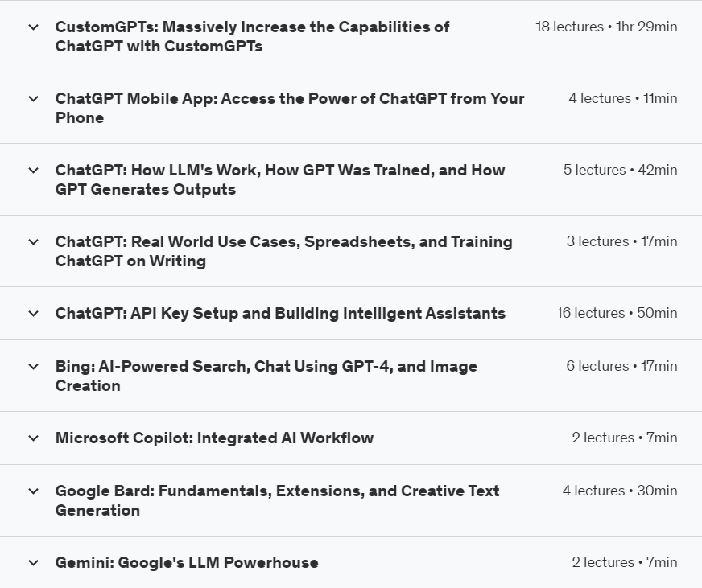Click chevron beside How LLM's Work section
The height and width of the screenshot is (588, 702).
[34, 171]
